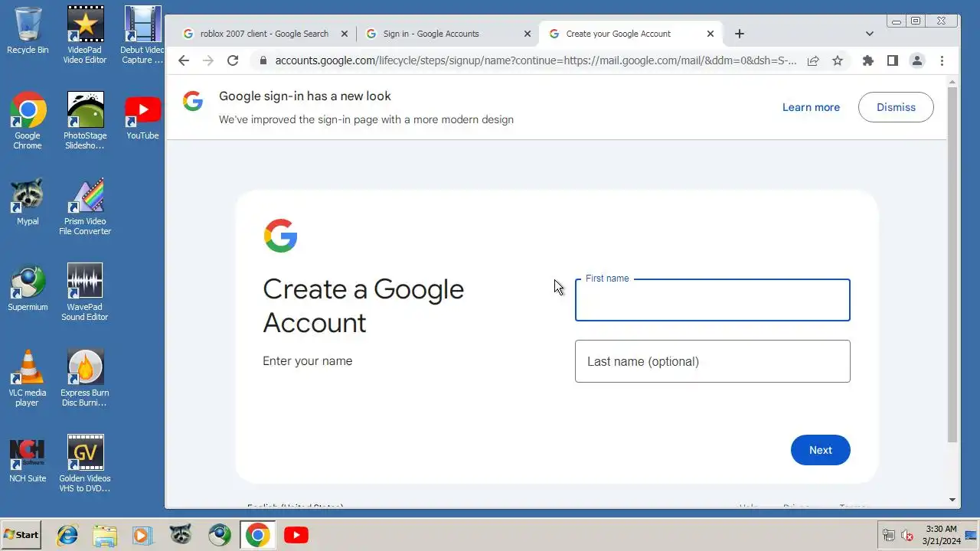Click the scrollbar down arrow
Screen dimensions: 980x551
[x=952, y=500]
